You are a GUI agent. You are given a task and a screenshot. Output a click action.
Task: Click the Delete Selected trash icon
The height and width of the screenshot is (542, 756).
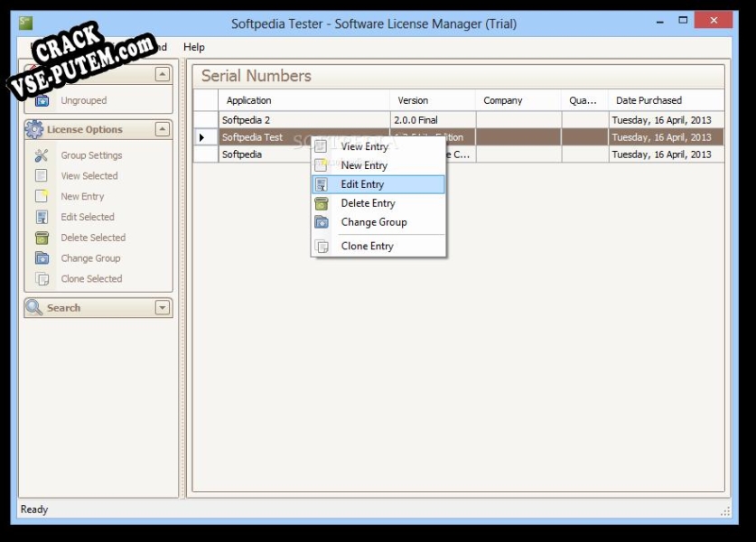[42, 238]
